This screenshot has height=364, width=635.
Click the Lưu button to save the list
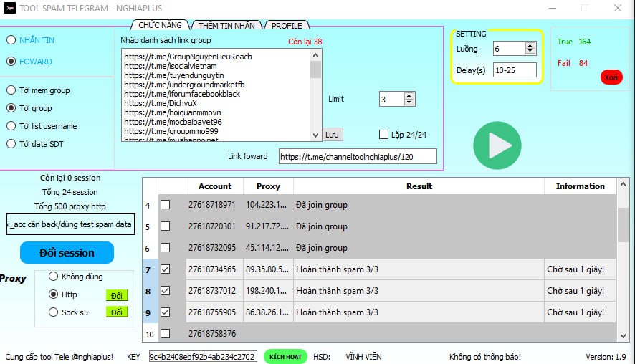pos(333,135)
